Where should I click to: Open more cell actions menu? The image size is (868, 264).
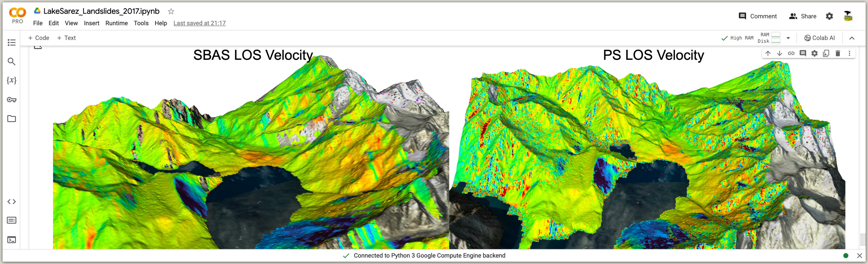tap(849, 53)
